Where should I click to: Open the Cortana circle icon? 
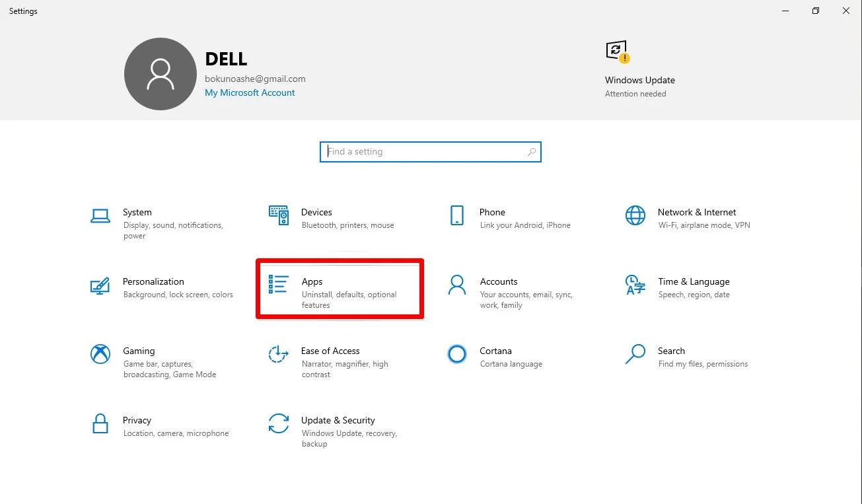click(457, 355)
